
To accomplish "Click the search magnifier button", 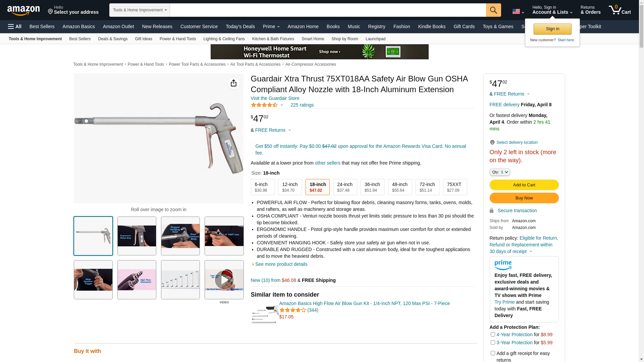I will click(493, 10).
